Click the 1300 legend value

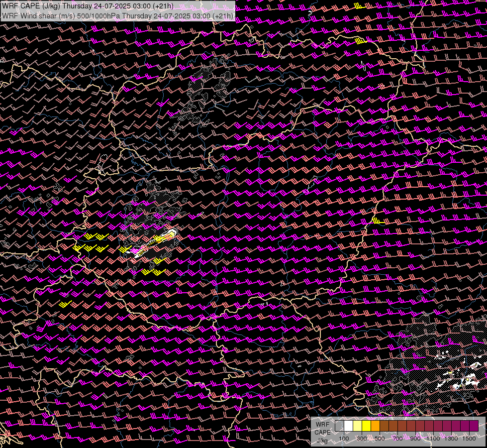(x=451, y=439)
